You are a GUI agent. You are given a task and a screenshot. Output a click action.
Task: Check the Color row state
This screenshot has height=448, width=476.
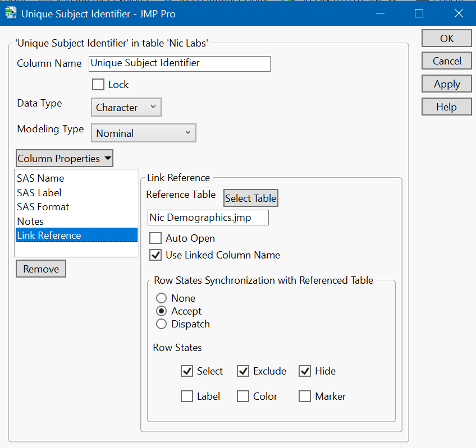click(x=243, y=396)
